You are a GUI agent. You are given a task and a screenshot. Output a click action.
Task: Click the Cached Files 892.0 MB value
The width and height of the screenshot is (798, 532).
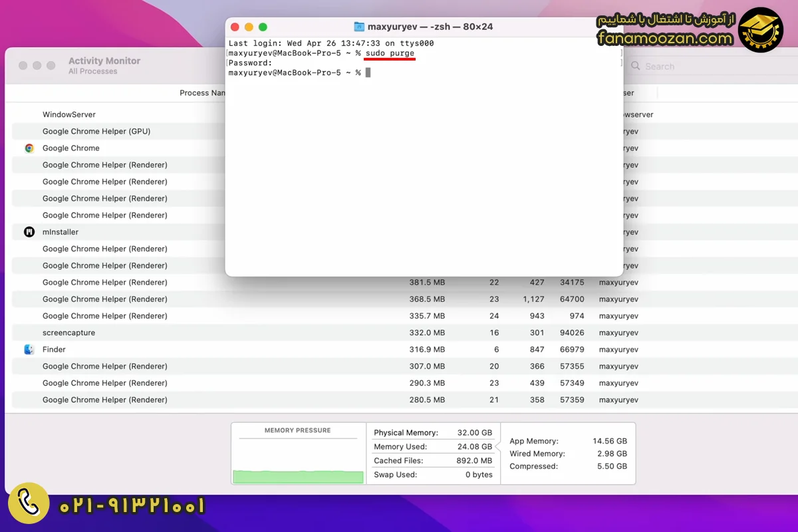pos(475,461)
